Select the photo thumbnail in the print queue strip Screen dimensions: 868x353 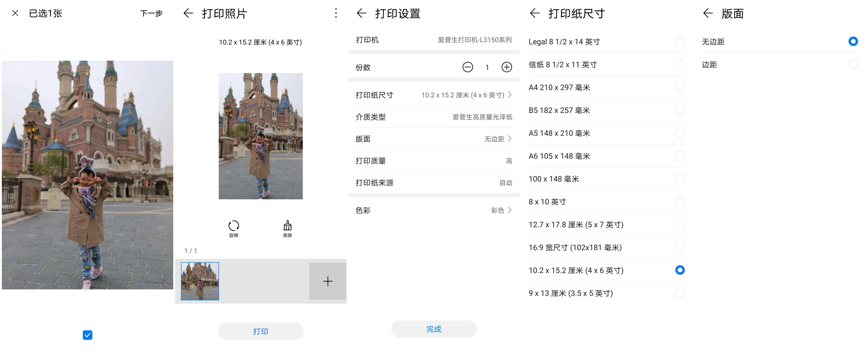(x=200, y=281)
